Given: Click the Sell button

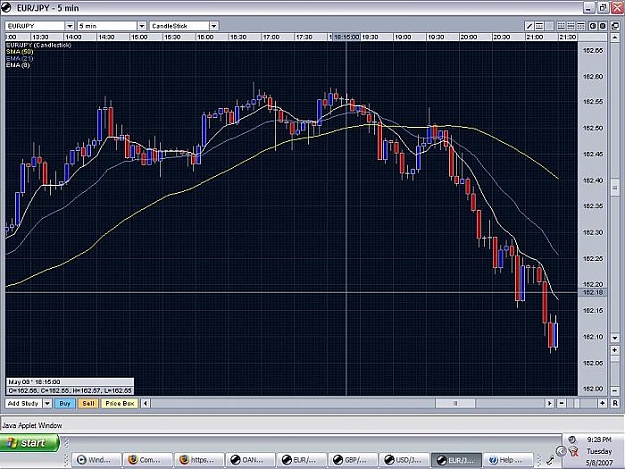Looking at the screenshot, I should point(88,403).
